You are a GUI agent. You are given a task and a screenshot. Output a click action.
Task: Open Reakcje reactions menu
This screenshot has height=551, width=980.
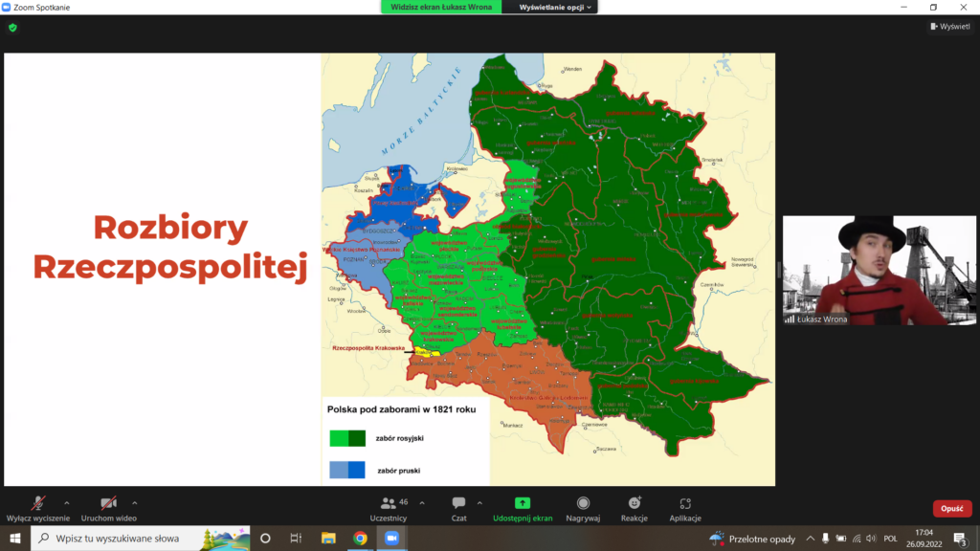pyautogui.click(x=634, y=507)
